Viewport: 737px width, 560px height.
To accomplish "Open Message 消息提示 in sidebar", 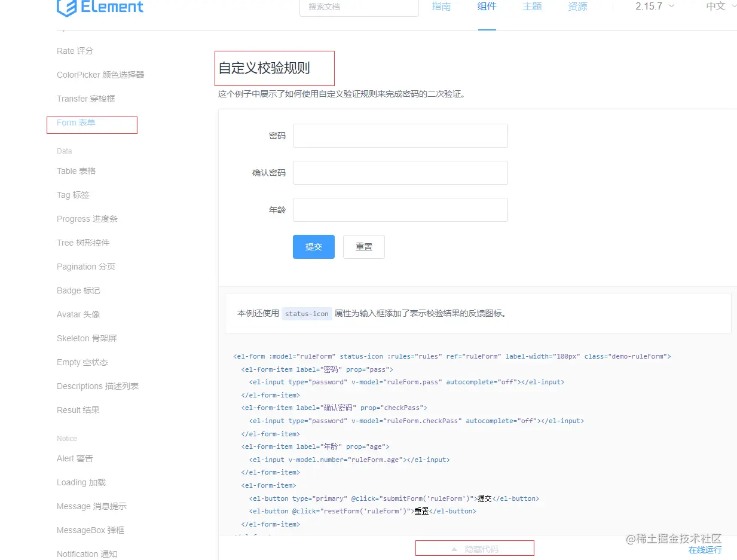I will pyautogui.click(x=91, y=506).
